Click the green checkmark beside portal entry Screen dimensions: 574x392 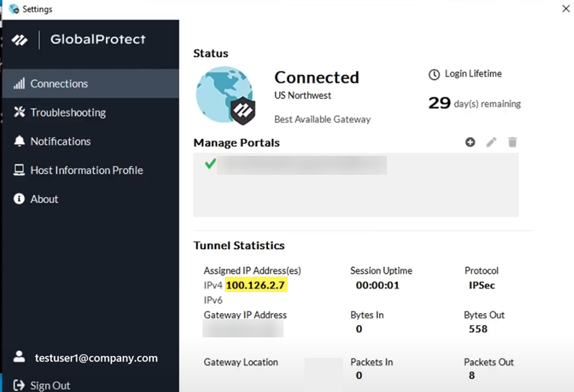click(x=210, y=164)
